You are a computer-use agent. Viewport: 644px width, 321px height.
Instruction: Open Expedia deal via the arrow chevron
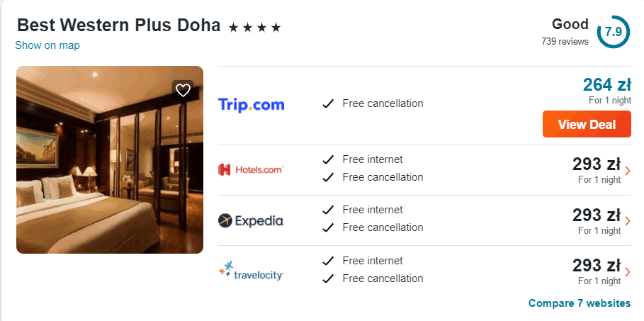(x=627, y=221)
